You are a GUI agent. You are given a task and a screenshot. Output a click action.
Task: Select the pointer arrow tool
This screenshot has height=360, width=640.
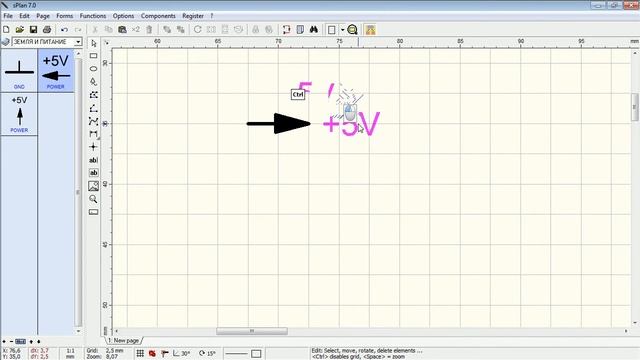93,43
